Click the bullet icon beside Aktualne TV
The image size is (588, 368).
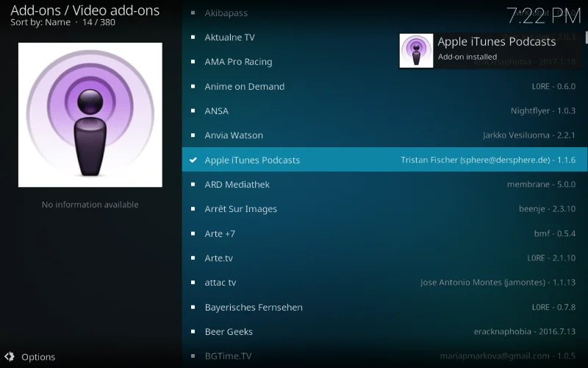[x=193, y=38]
